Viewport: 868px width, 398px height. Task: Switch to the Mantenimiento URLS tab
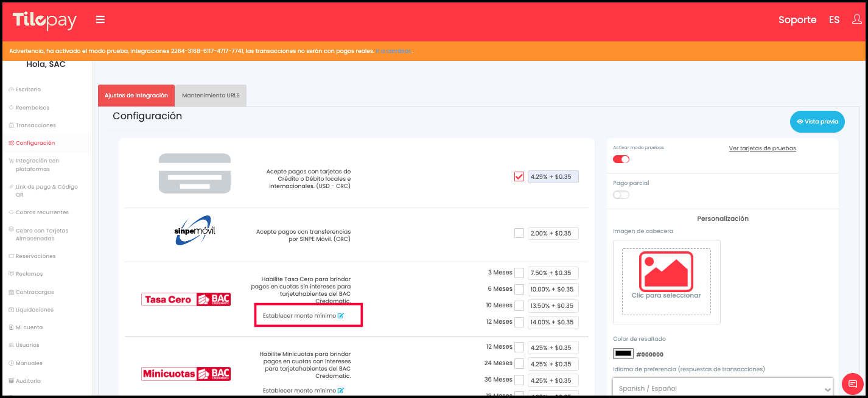(211, 96)
